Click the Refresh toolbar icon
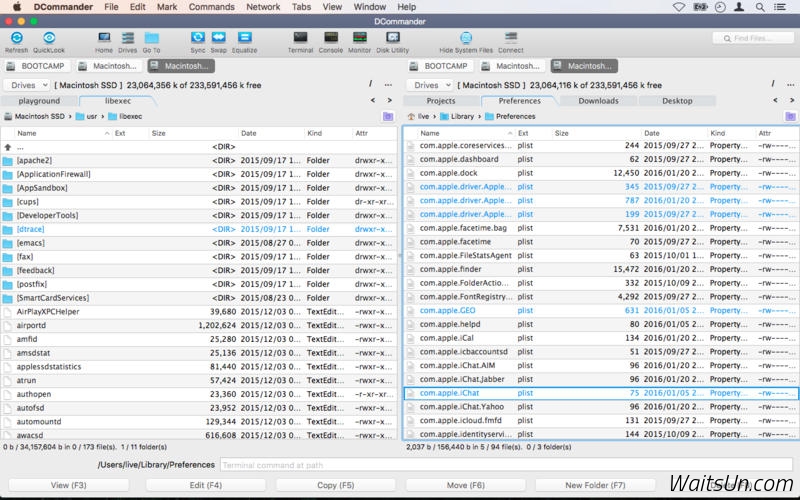 [17, 38]
